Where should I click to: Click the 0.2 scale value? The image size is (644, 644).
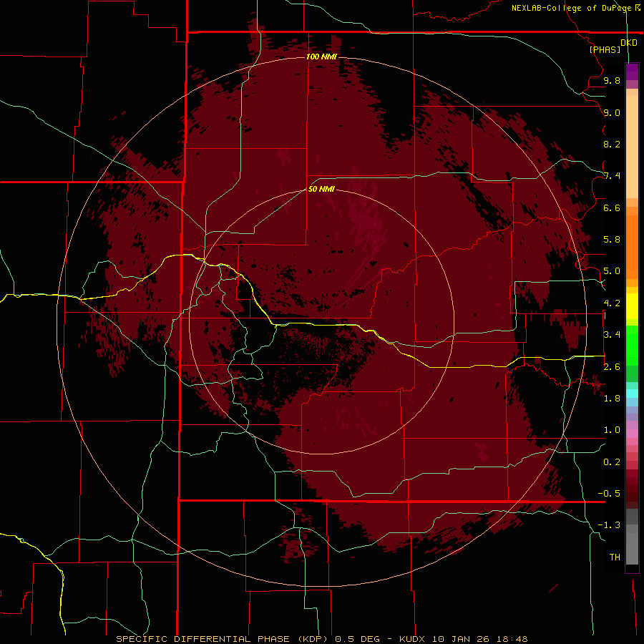click(x=612, y=462)
